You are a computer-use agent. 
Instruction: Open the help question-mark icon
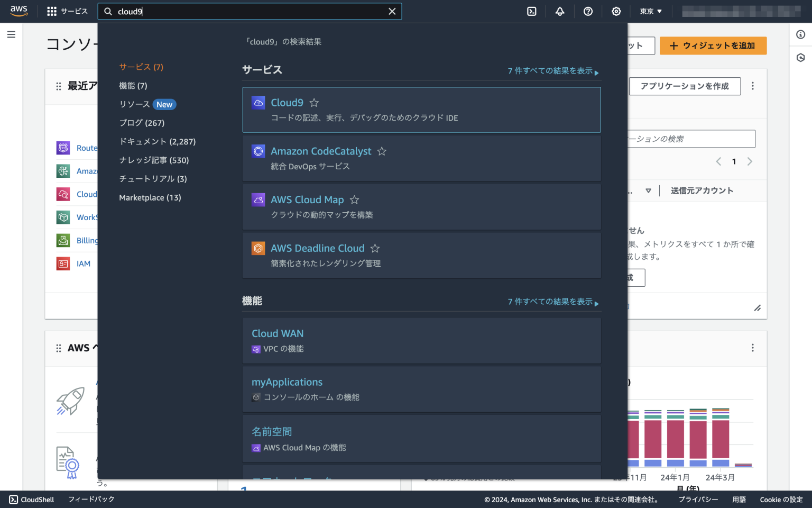click(x=588, y=11)
